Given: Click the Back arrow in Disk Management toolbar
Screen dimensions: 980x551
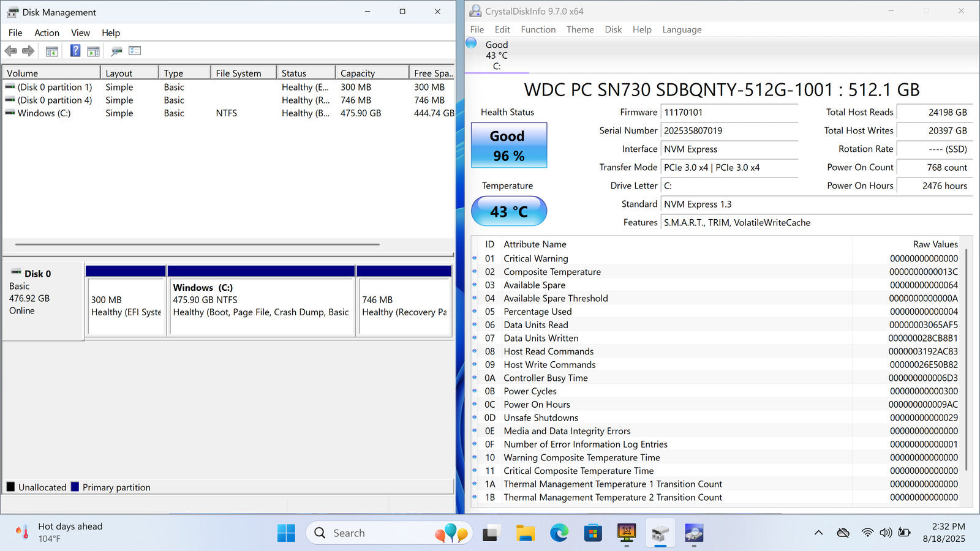Looking at the screenshot, I should click(10, 51).
